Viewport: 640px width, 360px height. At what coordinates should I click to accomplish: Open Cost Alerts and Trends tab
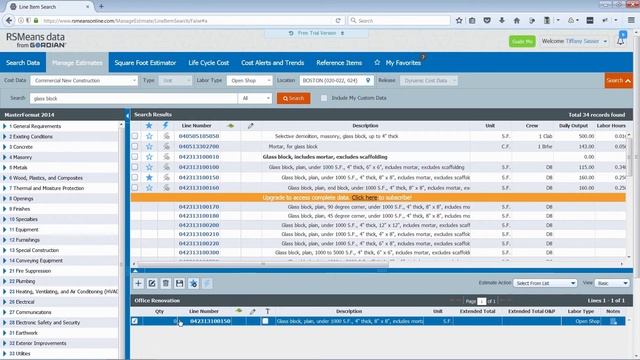[x=272, y=62]
